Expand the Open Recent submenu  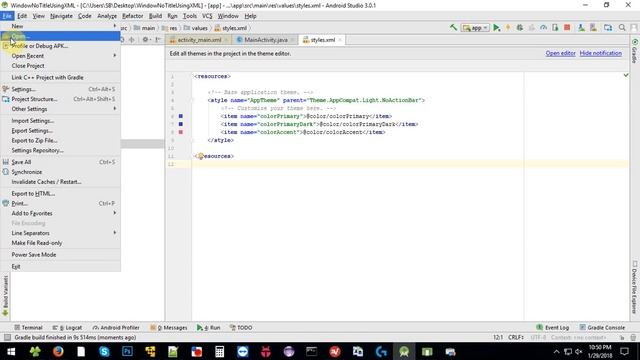click(60, 56)
